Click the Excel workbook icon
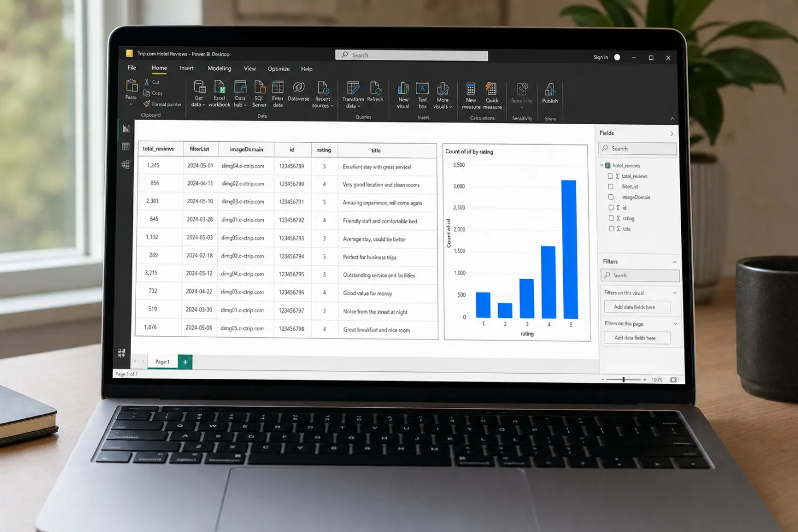Viewport: 798px width, 532px height. coord(219,87)
